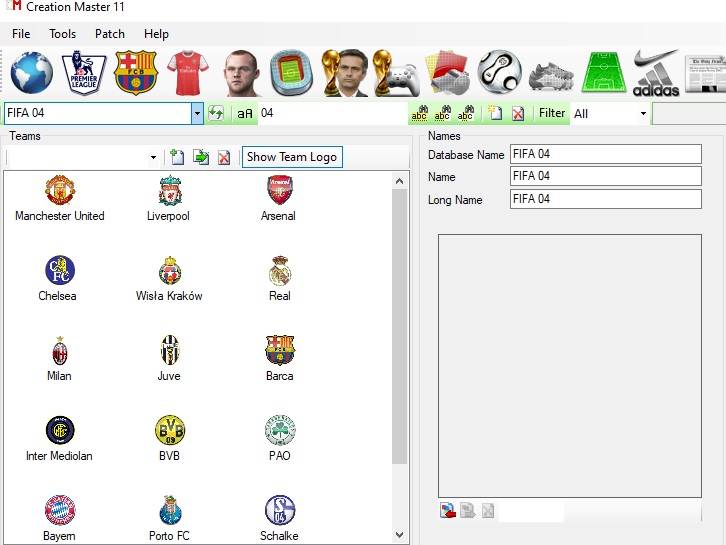Open the soccer ball icon
Screen dimensions: 726x545
point(500,73)
